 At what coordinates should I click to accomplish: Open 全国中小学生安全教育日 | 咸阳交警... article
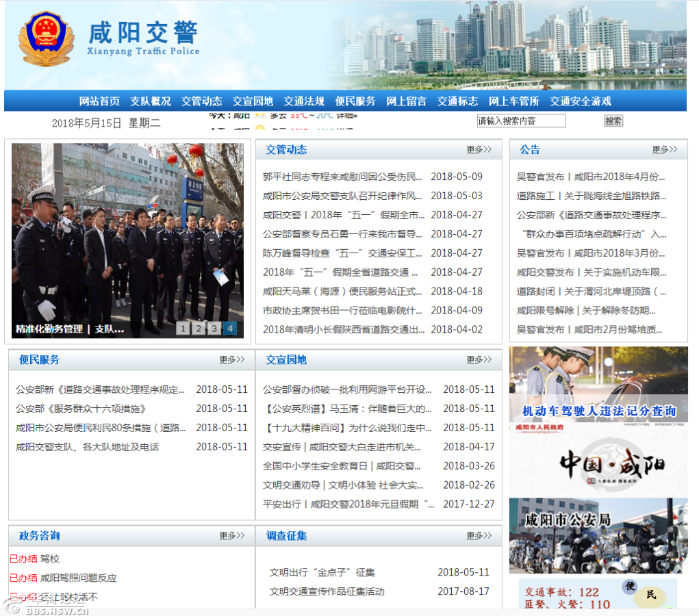click(342, 466)
